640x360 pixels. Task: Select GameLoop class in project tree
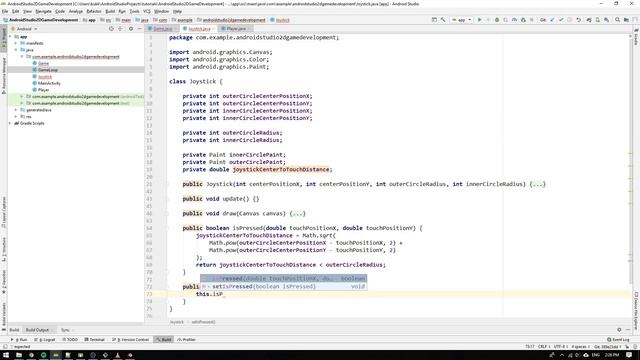(48, 70)
